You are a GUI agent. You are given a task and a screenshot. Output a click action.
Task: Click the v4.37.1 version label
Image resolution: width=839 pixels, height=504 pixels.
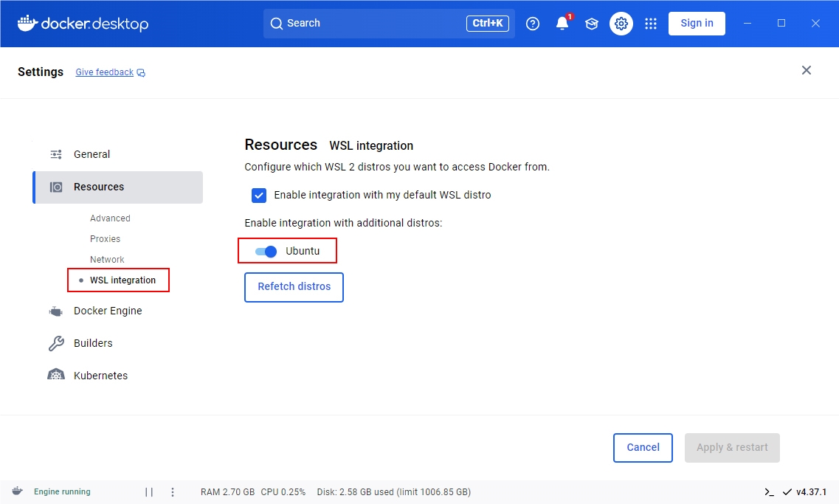point(811,491)
